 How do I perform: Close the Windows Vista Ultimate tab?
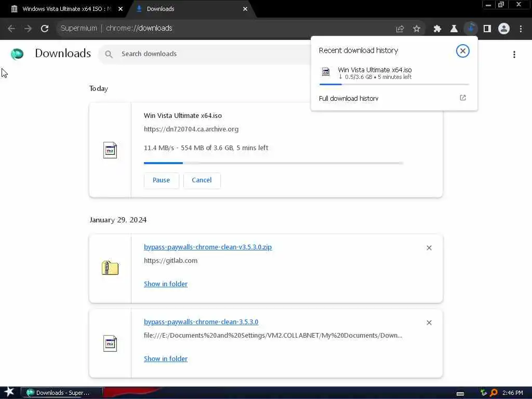pyautogui.click(x=121, y=9)
